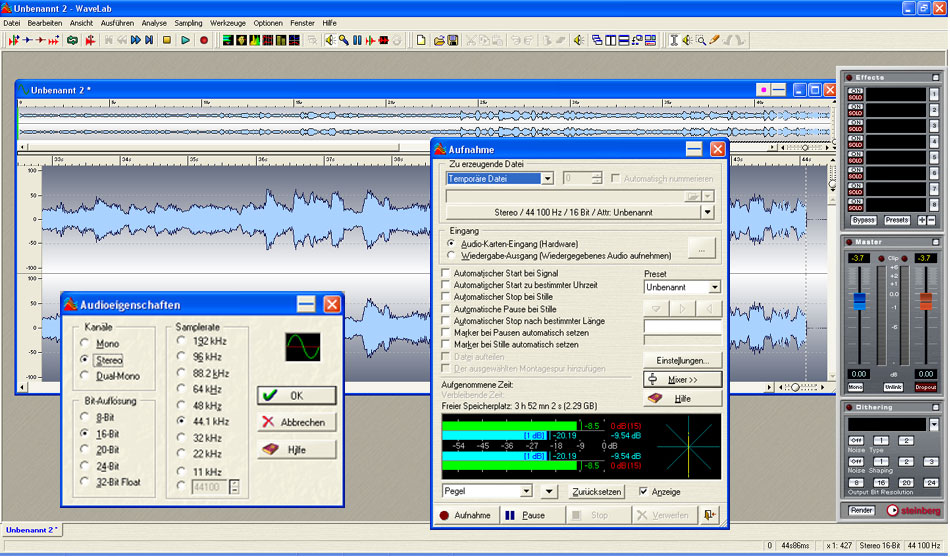Expand the Stereo / 44 100 Hz format dropdown
This screenshot has height=557, width=950.
[x=708, y=212]
